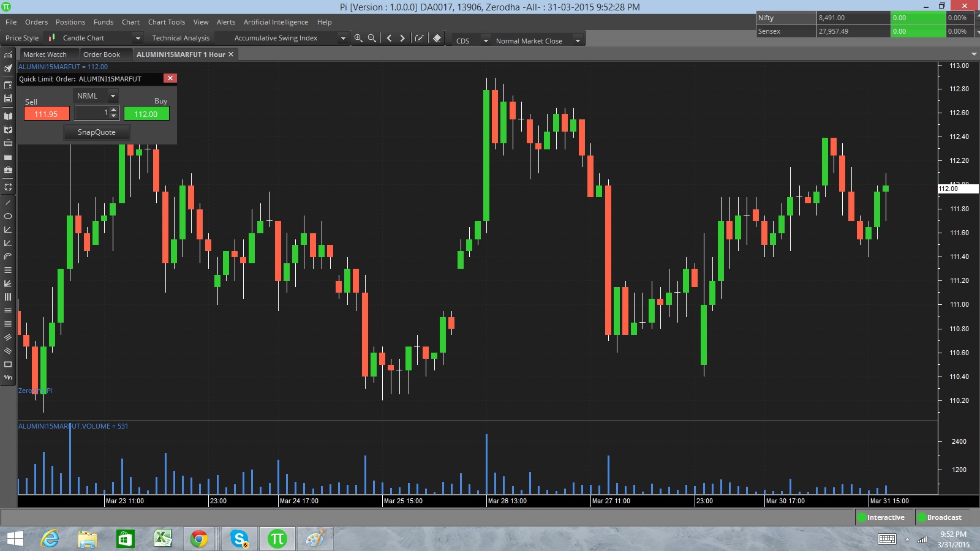Open Internet Explorer from the taskbar
This screenshot has width=980, height=551.
click(50, 539)
